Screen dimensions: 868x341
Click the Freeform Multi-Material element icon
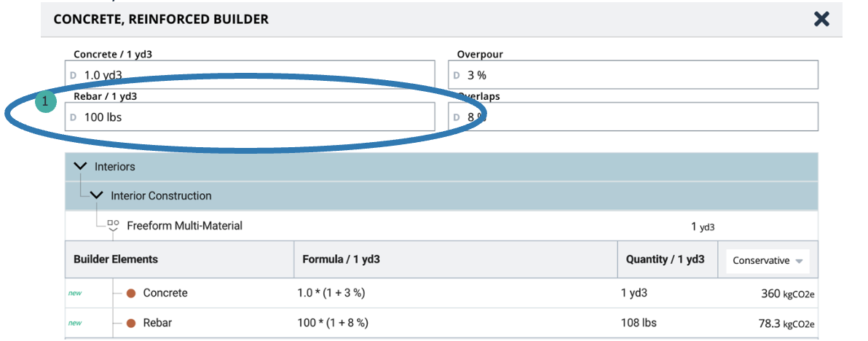point(113,226)
